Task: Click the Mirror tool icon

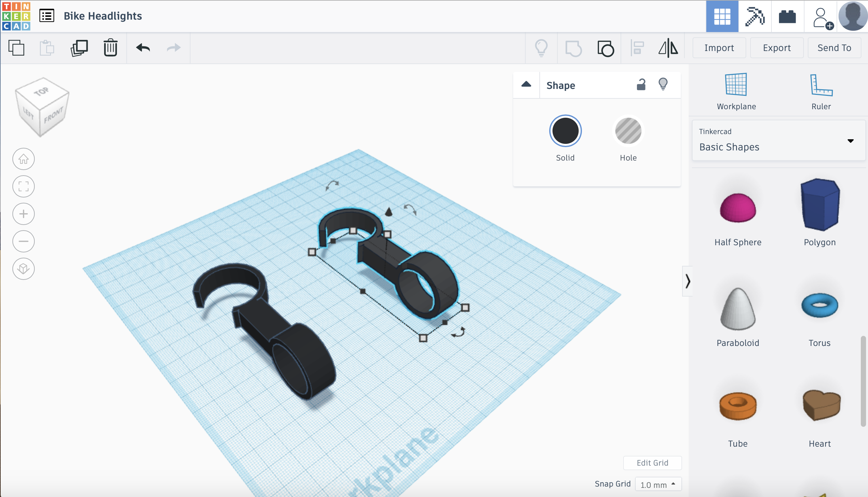Action: tap(668, 48)
